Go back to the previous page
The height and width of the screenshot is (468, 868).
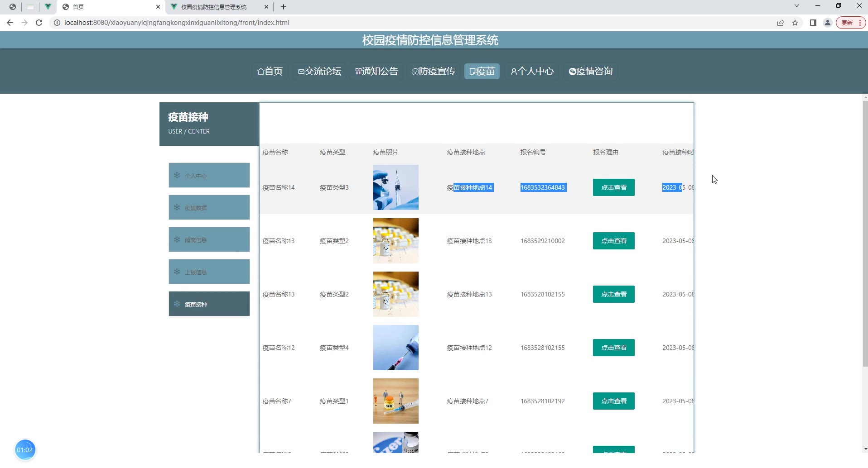[x=10, y=23]
